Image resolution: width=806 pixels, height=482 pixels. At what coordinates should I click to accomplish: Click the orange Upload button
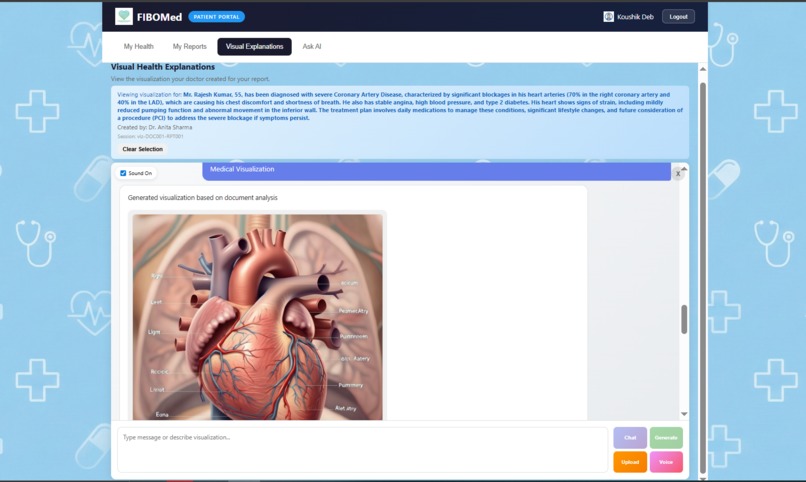tap(630, 462)
